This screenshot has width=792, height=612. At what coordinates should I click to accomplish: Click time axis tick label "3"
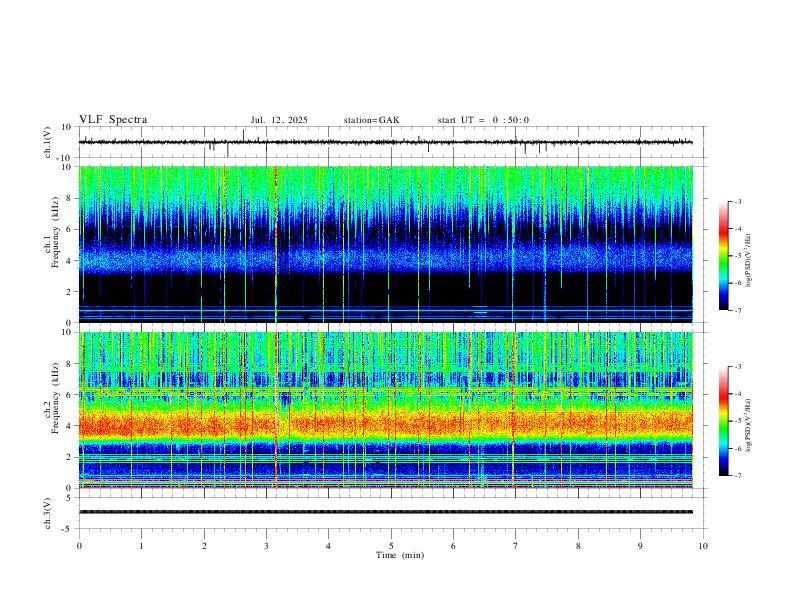266,546
